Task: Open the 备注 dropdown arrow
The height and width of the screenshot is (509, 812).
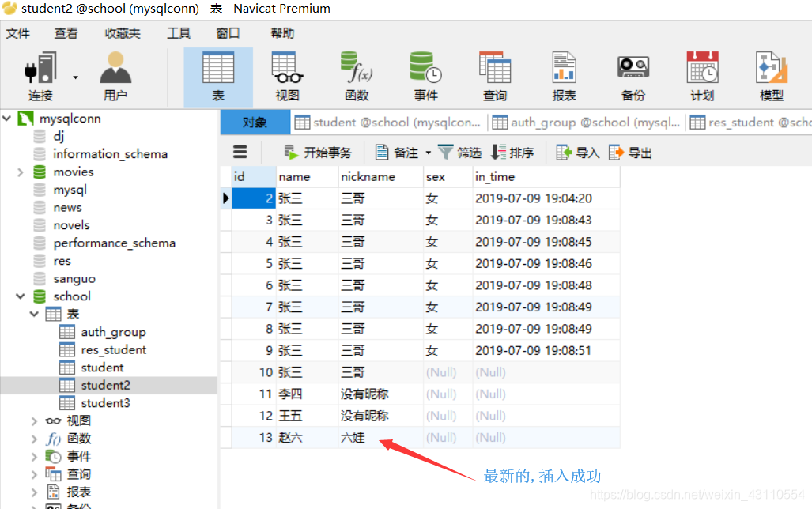Action: click(x=429, y=153)
